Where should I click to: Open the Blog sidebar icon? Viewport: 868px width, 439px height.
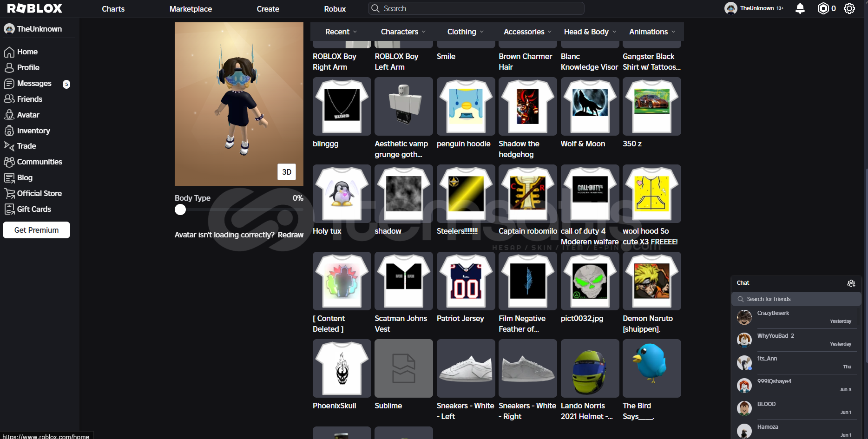pos(9,177)
